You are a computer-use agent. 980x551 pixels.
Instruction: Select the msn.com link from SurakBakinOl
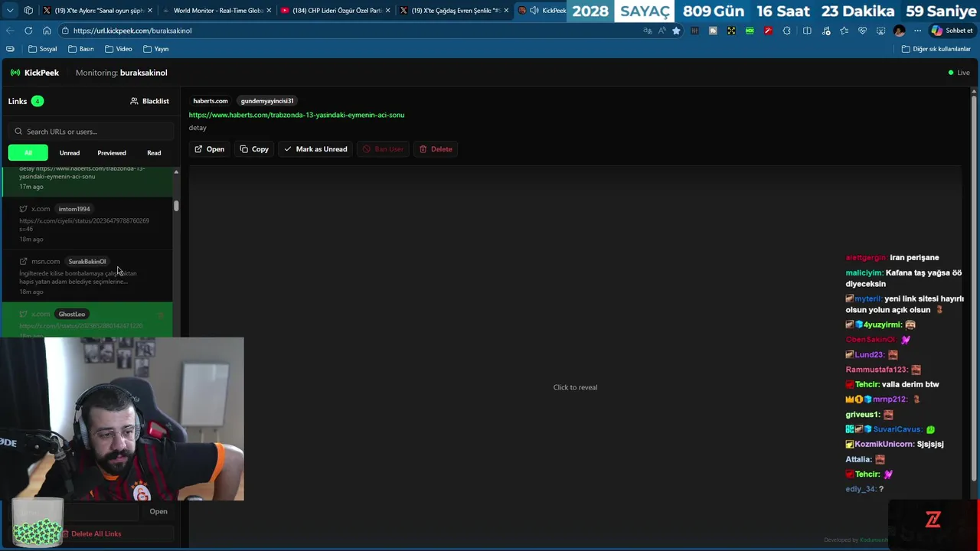pyautogui.click(x=87, y=275)
